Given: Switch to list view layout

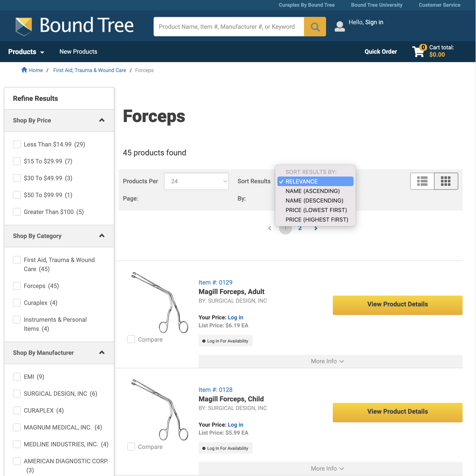Looking at the screenshot, I should pyautogui.click(x=422, y=181).
